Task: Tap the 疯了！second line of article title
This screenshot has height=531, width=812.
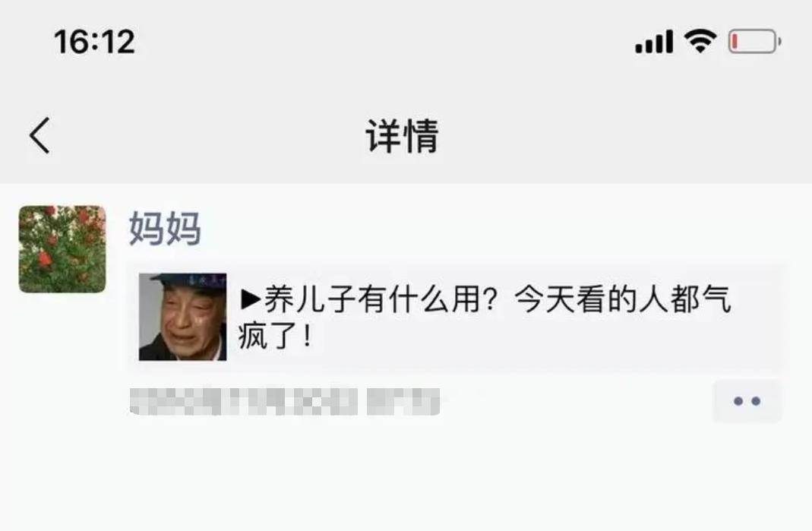Action: coord(275,337)
